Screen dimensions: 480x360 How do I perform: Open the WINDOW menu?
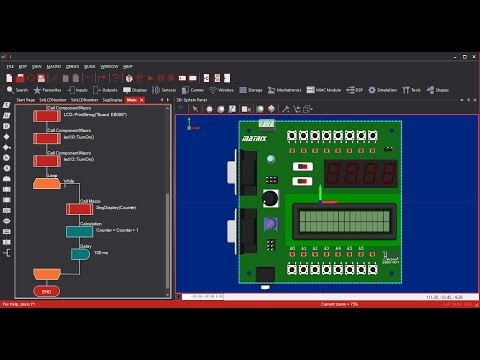[x=109, y=67]
